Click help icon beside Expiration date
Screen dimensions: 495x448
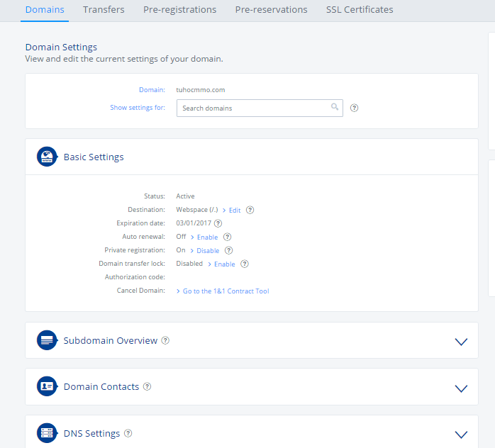[x=218, y=223]
